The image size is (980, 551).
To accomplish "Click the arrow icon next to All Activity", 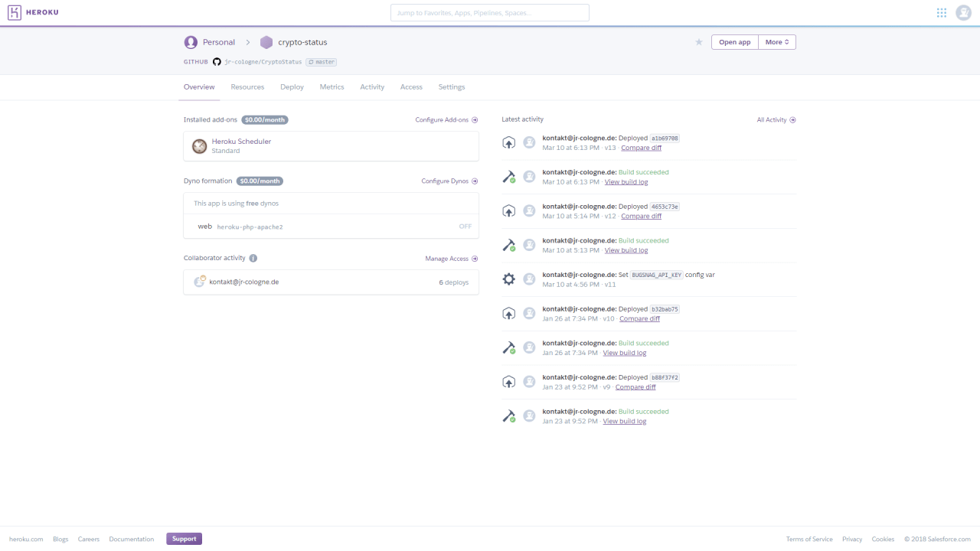I will tap(792, 120).
